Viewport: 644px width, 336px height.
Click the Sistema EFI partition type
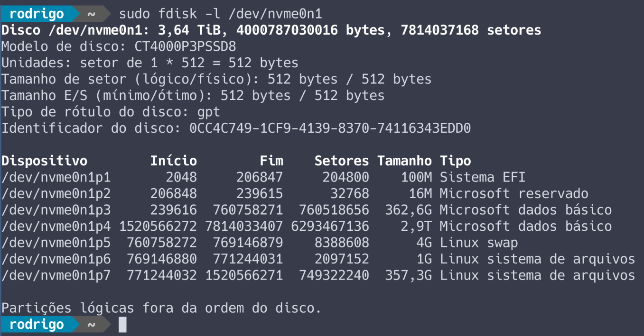[482, 177]
